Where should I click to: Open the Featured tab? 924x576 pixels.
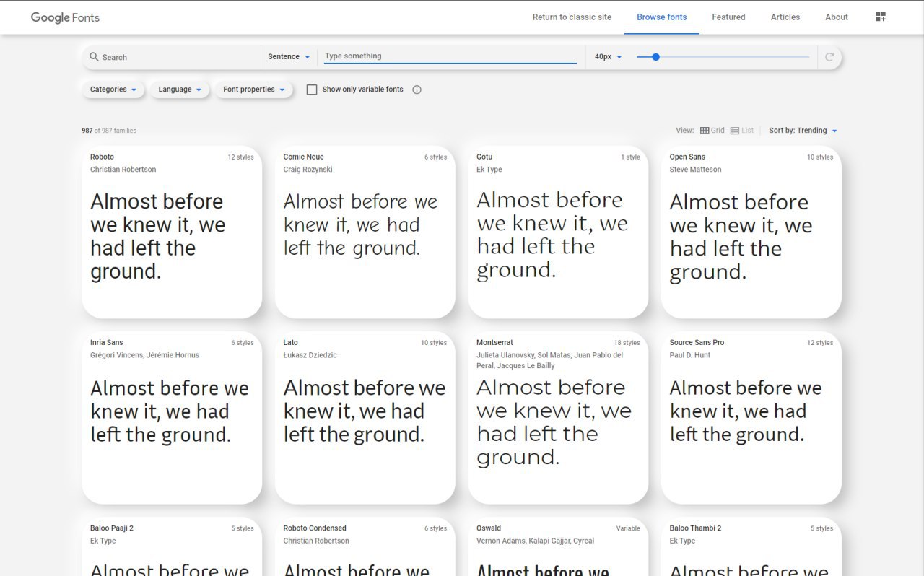(728, 17)
